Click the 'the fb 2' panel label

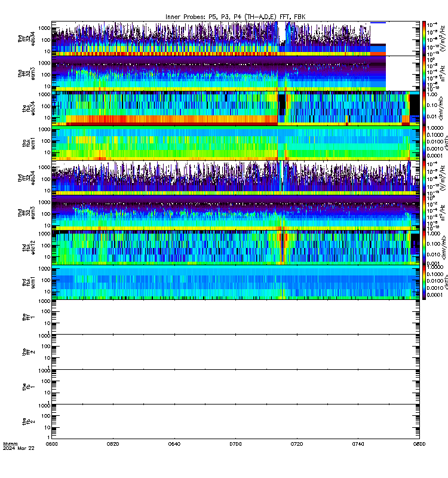click(x=29, y=421)
